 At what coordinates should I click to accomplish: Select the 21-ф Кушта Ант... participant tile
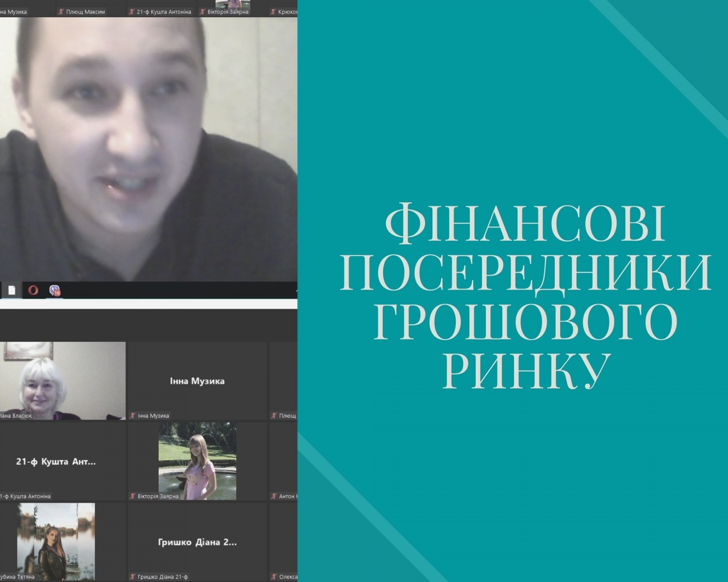pos(63,461)
